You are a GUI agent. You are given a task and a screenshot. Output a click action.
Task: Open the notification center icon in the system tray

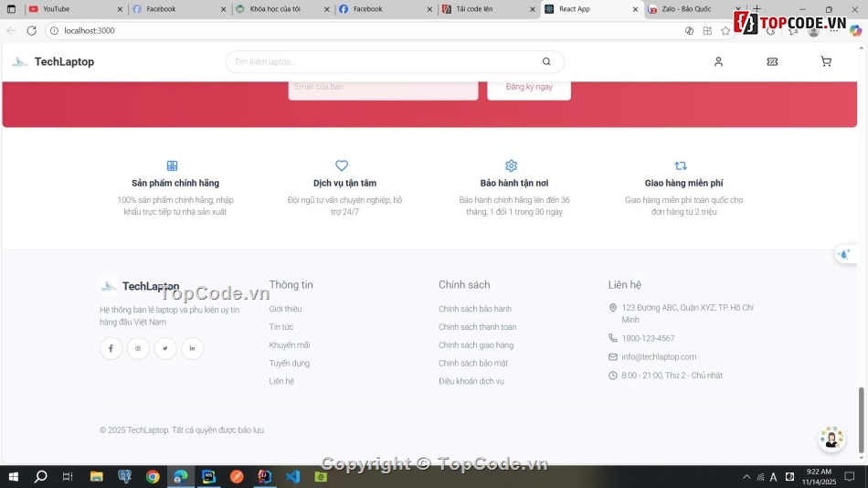coord(849,476)
